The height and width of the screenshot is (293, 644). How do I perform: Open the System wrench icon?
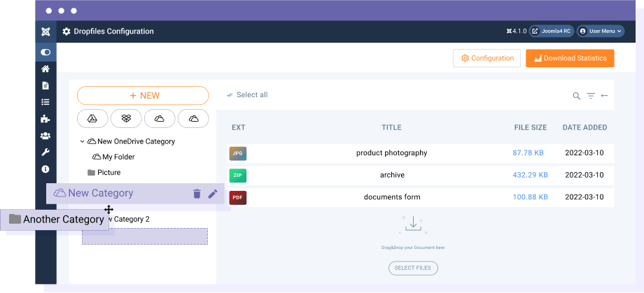45,152
